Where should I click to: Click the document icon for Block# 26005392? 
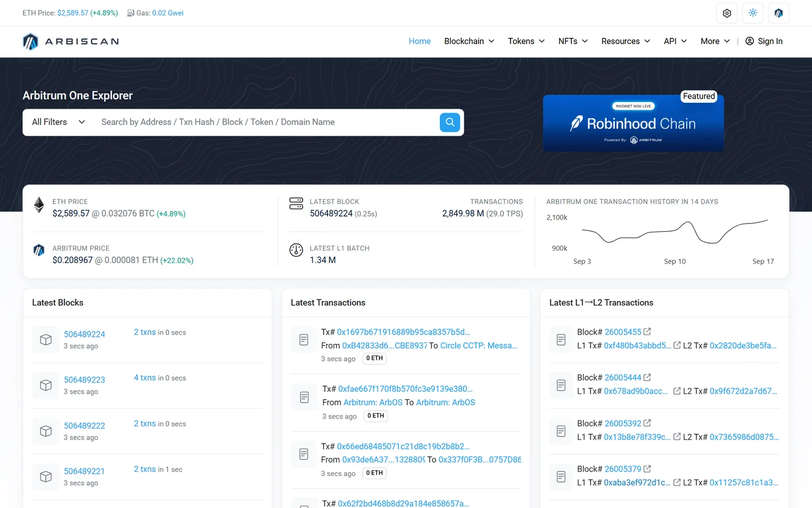click(x=561, y=431)
